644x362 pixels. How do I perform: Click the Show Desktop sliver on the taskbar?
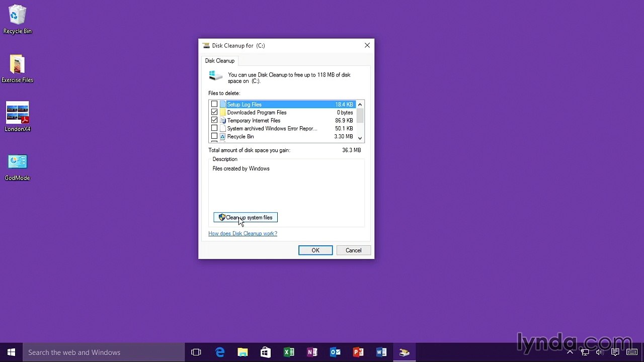coord(642,352)
